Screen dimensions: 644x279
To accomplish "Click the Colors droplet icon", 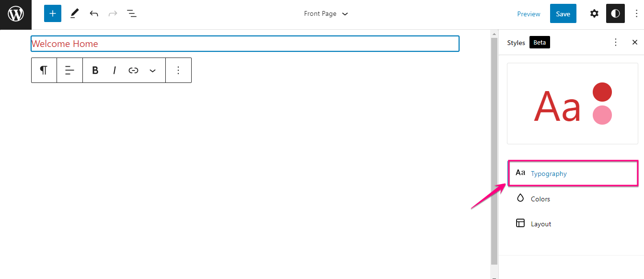I will [520, 198].
